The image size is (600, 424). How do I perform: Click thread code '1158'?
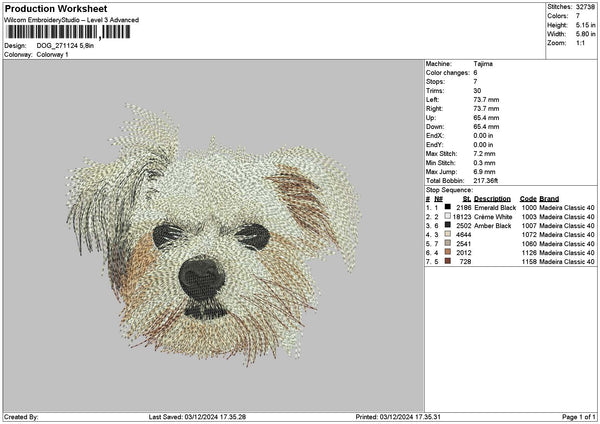click(529, 262)
